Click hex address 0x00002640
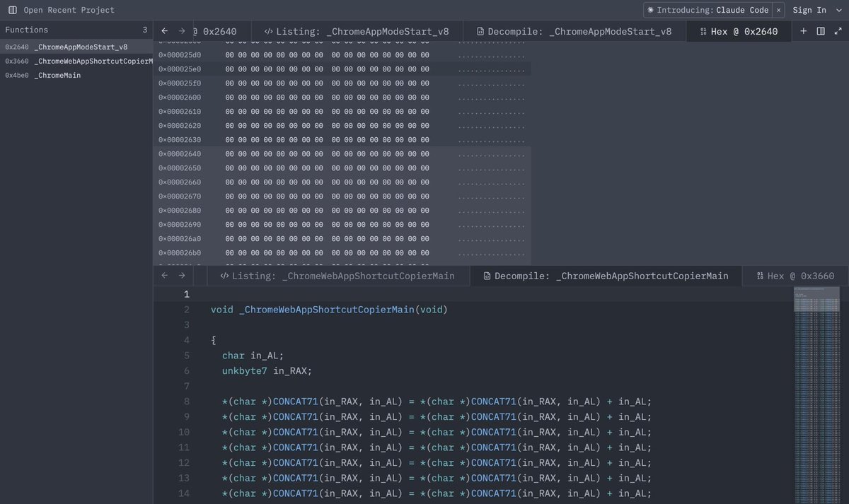 [180, 154]
